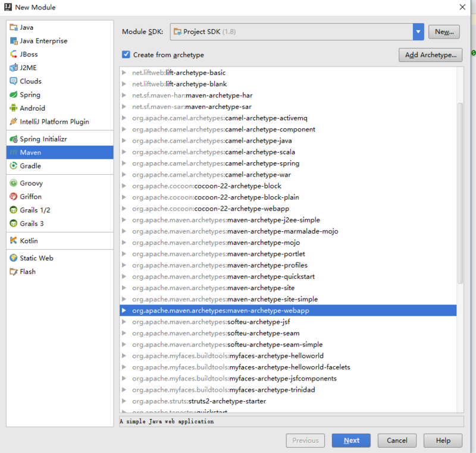Expand cocoon-22-archetype-block node
The image size is (476, 453).
point(124,186)
